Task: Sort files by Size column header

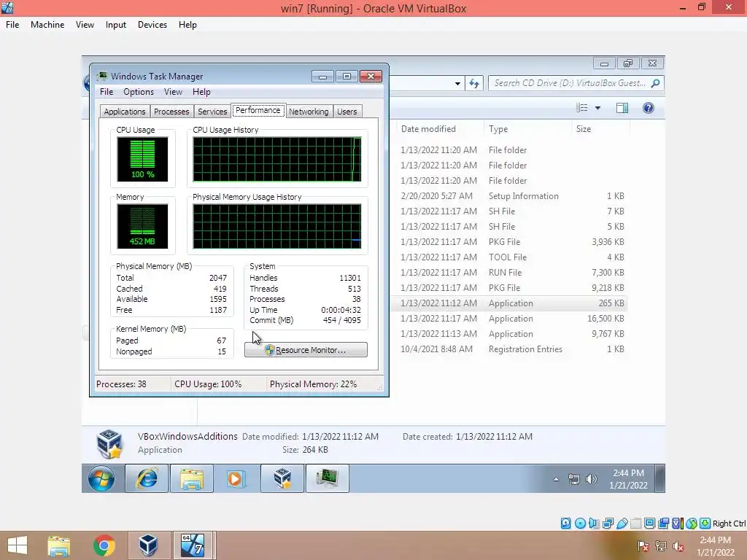Action: coord(584,129)
